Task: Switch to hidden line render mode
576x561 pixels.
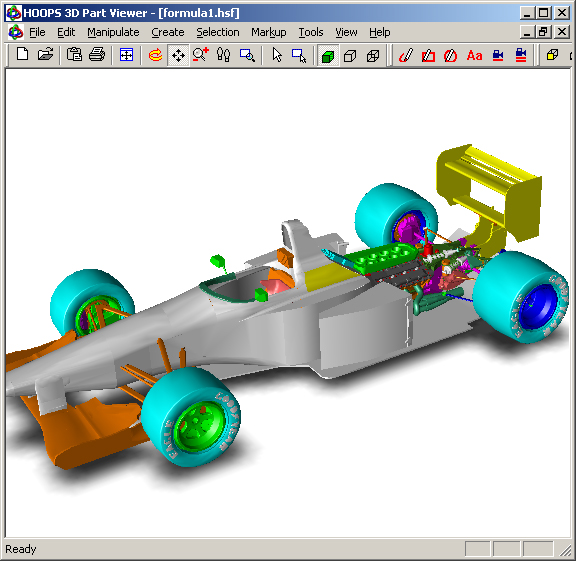Action: pos(350,55)
